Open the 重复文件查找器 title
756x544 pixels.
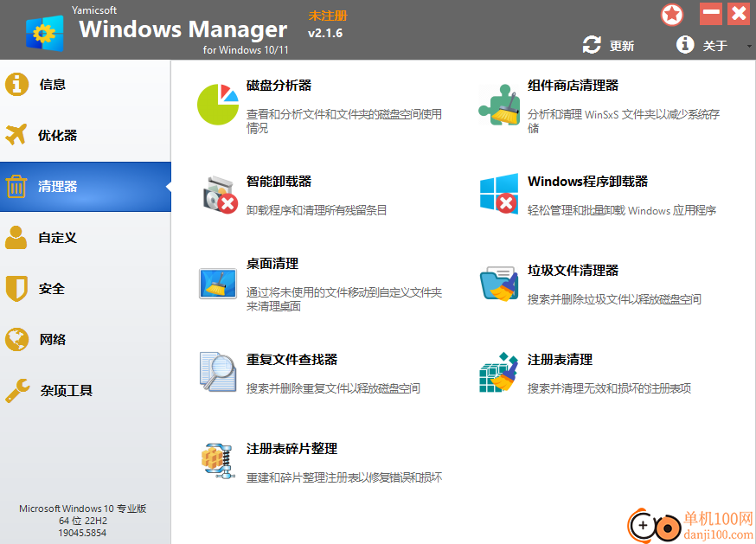[292, 359]
